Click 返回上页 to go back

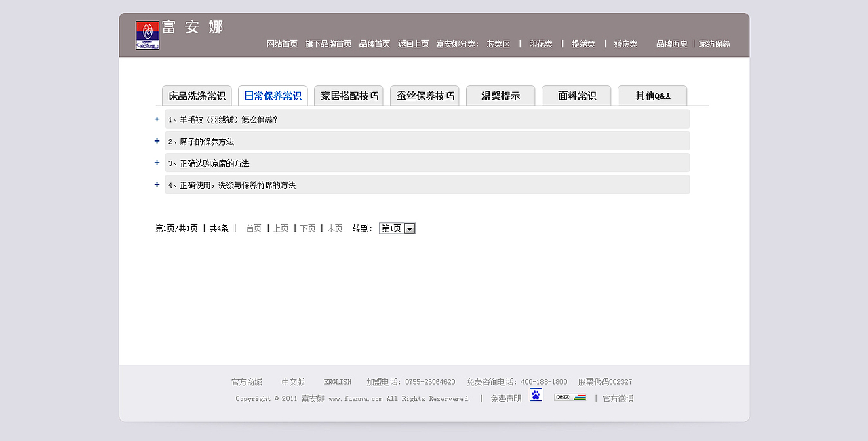click(413, 44)
